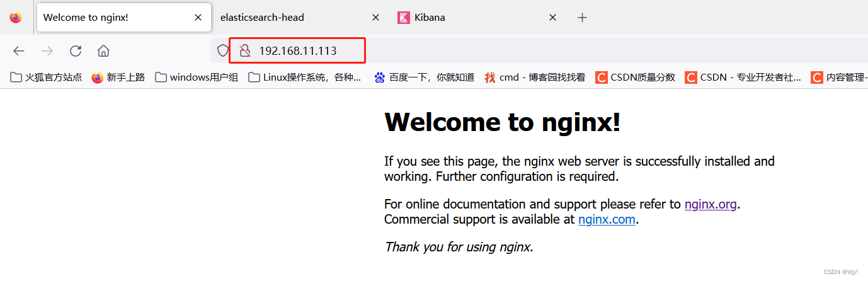The image size is (868, 281).
Task: Open the insecure connection lock icon
Action: tap(245, 51)
